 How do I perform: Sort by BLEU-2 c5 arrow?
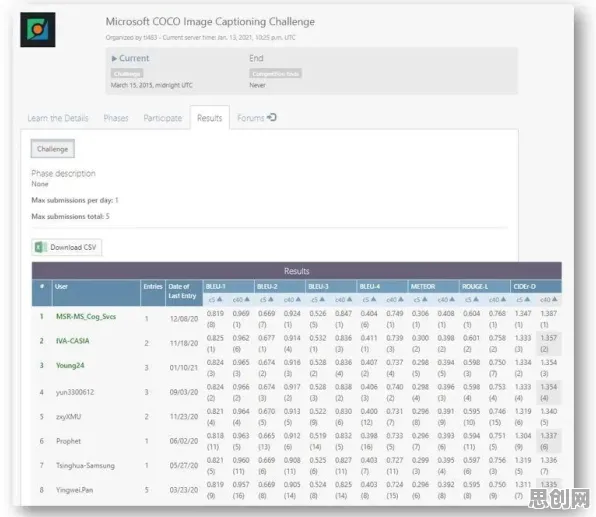click(x=271, y=300)
